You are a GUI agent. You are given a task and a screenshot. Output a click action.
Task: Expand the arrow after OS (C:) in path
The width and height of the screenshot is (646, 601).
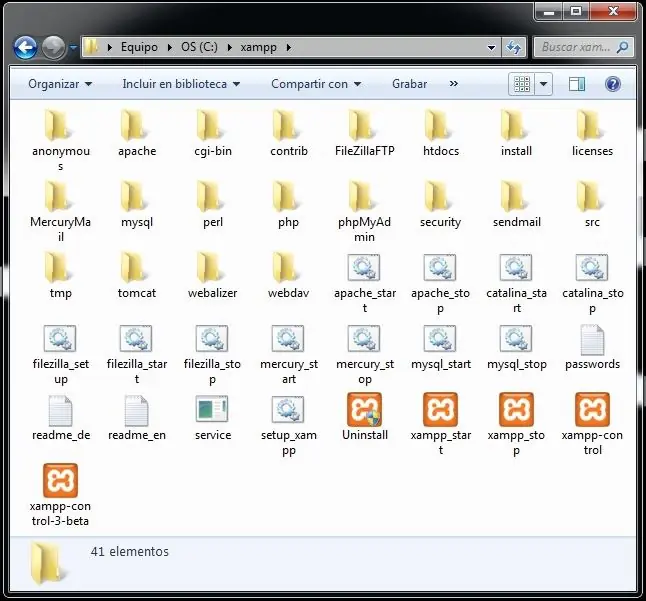[229, 47]
